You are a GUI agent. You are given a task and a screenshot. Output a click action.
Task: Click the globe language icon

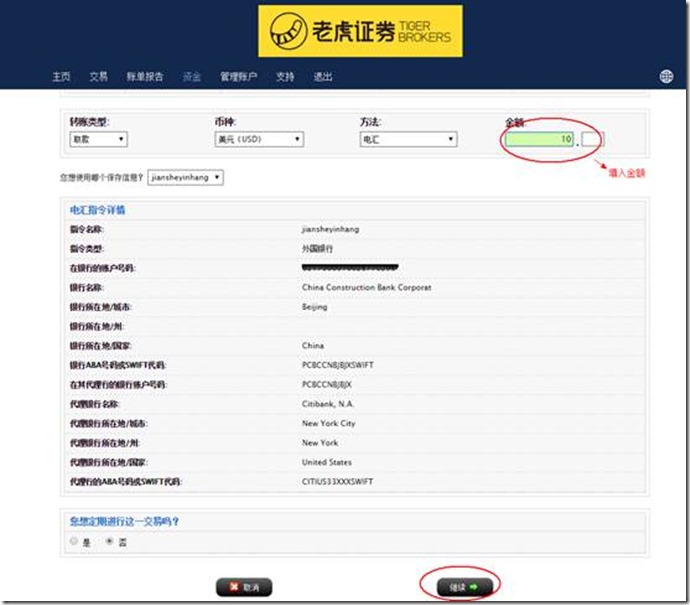[x=667, y=77]
